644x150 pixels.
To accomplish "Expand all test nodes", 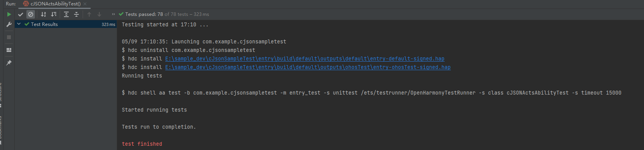I will point(66,14).
